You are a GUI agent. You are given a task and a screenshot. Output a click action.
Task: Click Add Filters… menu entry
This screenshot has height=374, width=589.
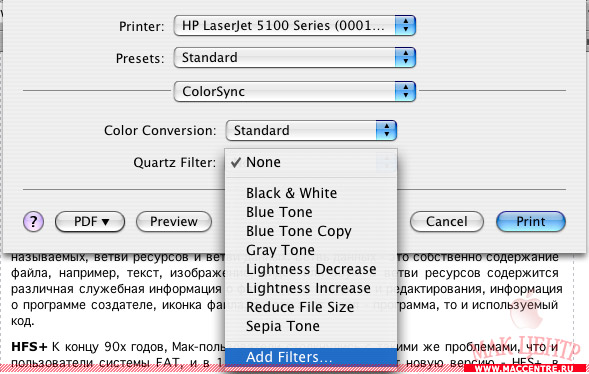[311, 357]
